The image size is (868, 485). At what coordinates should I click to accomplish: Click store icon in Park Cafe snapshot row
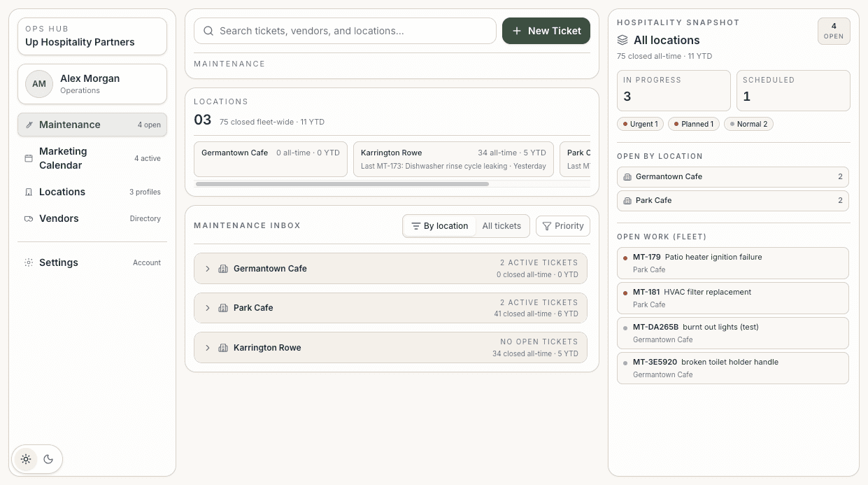click(x=627, y=201)
